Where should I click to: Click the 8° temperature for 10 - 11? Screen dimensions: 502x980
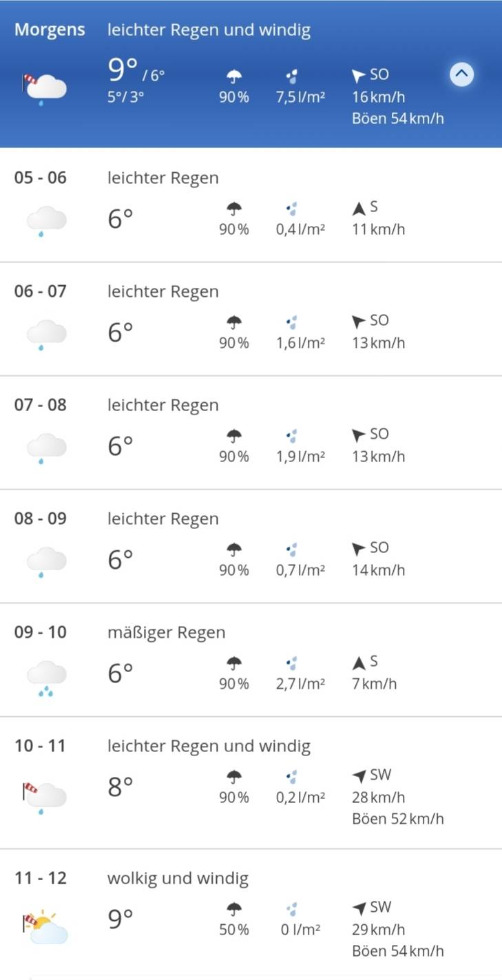point(120,786)
